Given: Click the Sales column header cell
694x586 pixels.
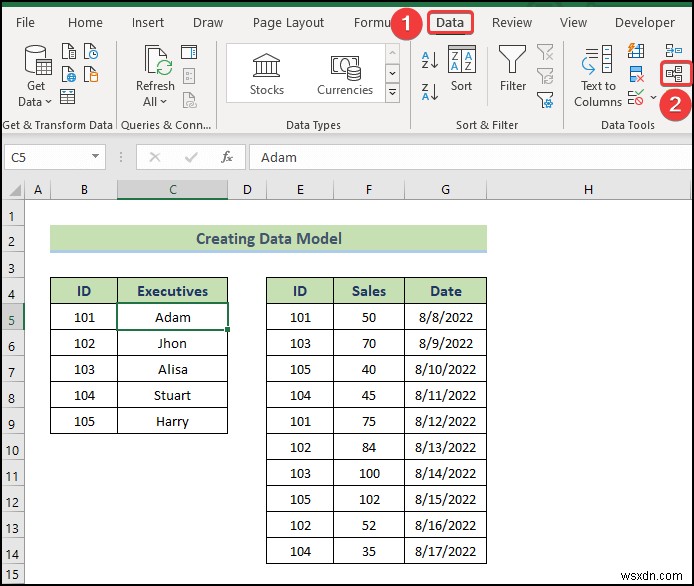Looking at the screenshot, I should [369, 291].
